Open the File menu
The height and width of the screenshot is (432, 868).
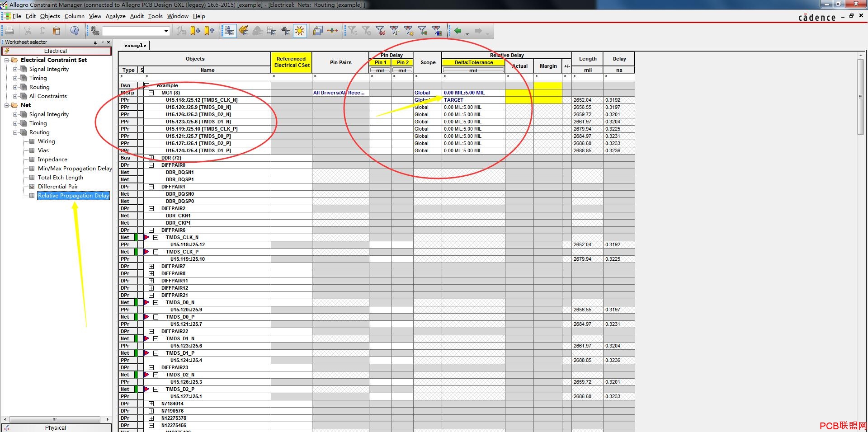[x=17, y=16]
